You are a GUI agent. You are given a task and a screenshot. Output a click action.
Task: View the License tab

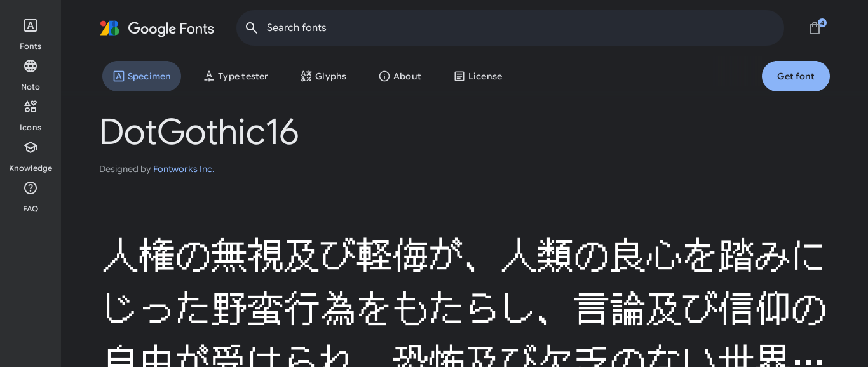click(478, 76)
